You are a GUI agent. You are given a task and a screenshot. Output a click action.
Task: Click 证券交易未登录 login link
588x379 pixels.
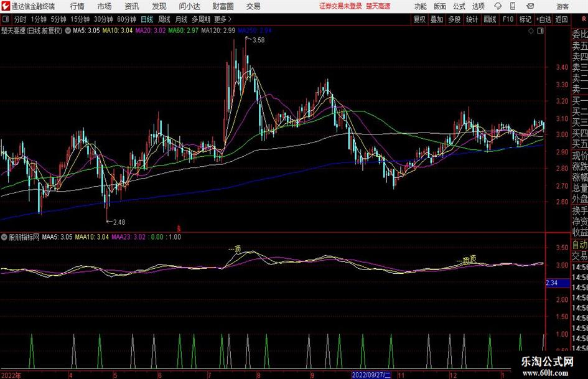coord(340,6)
